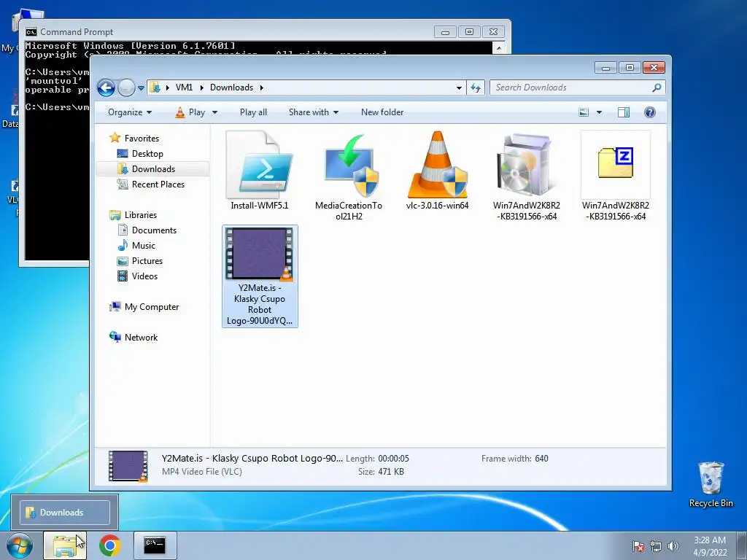
Task: Open the address bar history dropdown
Action: [459, 87]
